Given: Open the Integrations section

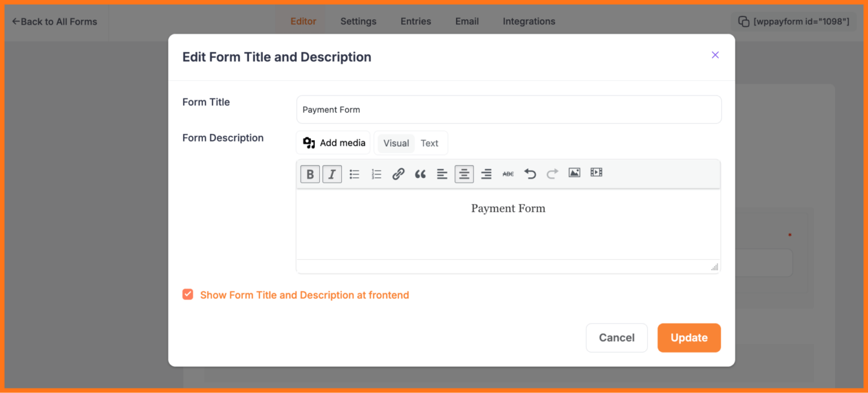Looking at the screenshot, I should (x=528, y=21).
